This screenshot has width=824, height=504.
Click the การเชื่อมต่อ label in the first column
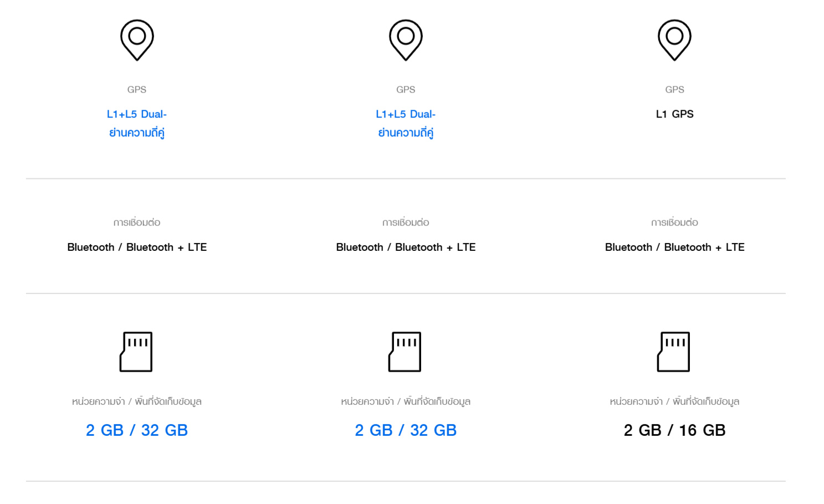point(137,223)
